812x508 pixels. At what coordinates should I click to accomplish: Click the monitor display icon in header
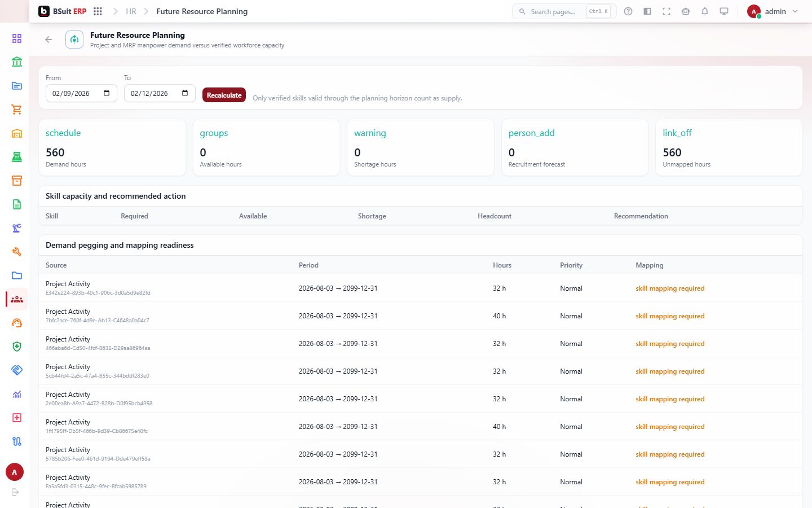[724, 11]
